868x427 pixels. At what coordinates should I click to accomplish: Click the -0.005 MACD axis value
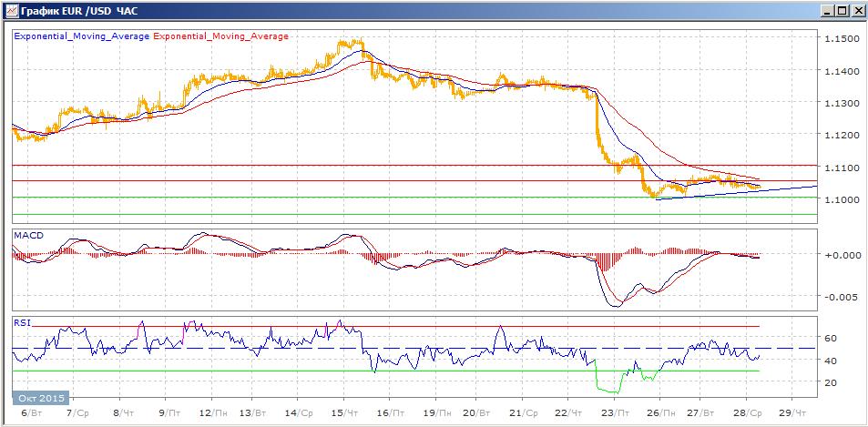[841, 296]
